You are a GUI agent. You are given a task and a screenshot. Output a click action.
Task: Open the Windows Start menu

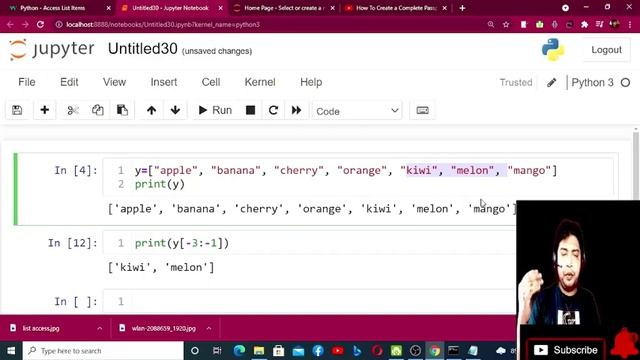[x=11, y=351]
